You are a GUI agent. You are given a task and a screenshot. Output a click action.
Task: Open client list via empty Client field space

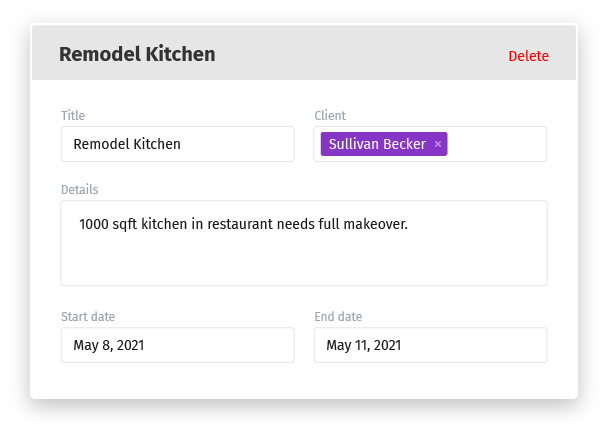pos(496,144)
